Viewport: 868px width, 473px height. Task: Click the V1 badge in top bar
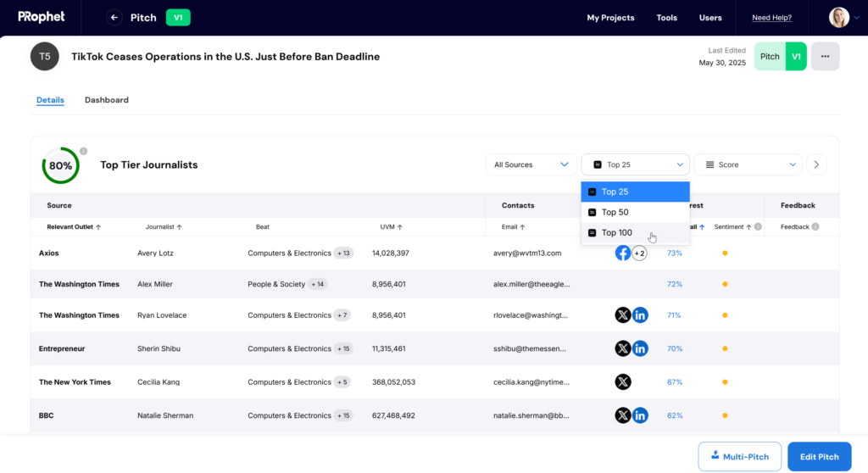coord(178,18)
